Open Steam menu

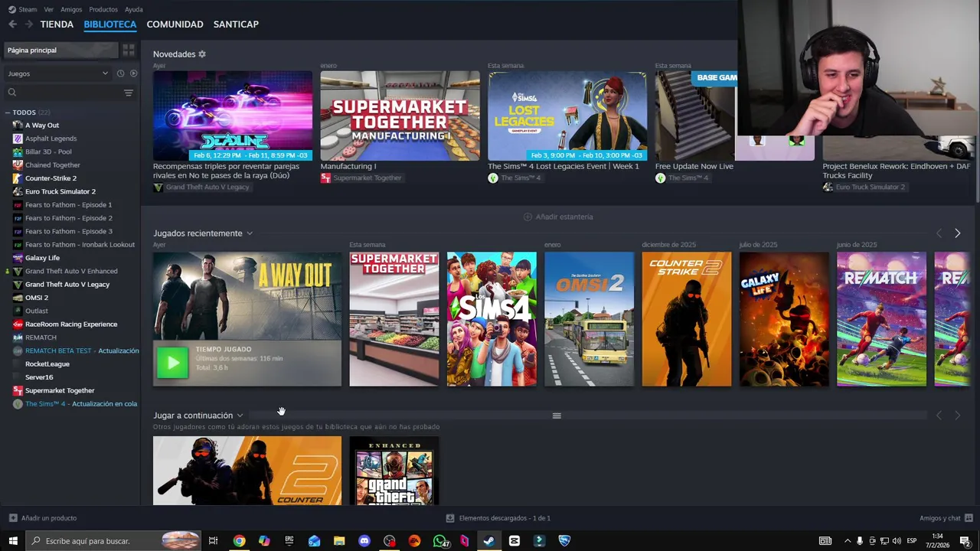click(x=23, y=9)
